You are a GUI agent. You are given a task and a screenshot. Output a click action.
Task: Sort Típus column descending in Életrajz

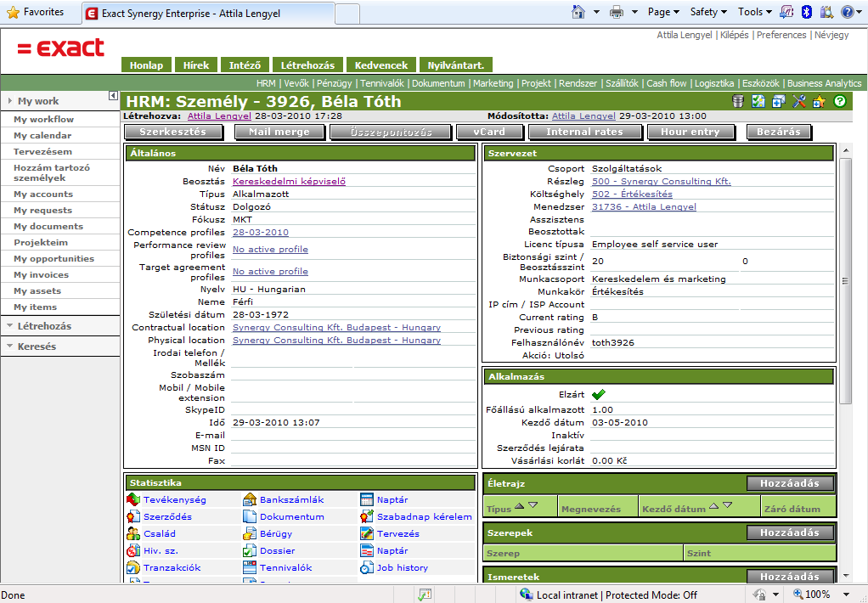pos(533,505)
